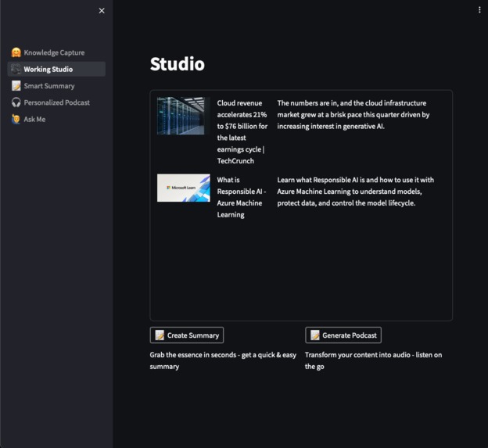Click the 'Grab the essence in seconds' caption
Screen dimensions: 488x448
click(x=223, y=360)
